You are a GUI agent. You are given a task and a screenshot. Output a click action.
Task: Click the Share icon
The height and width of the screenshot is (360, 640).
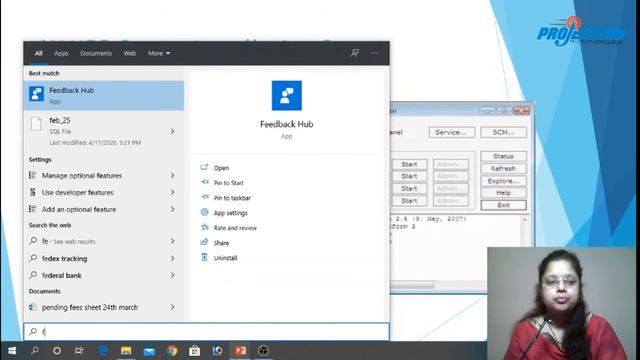point(204,242)
